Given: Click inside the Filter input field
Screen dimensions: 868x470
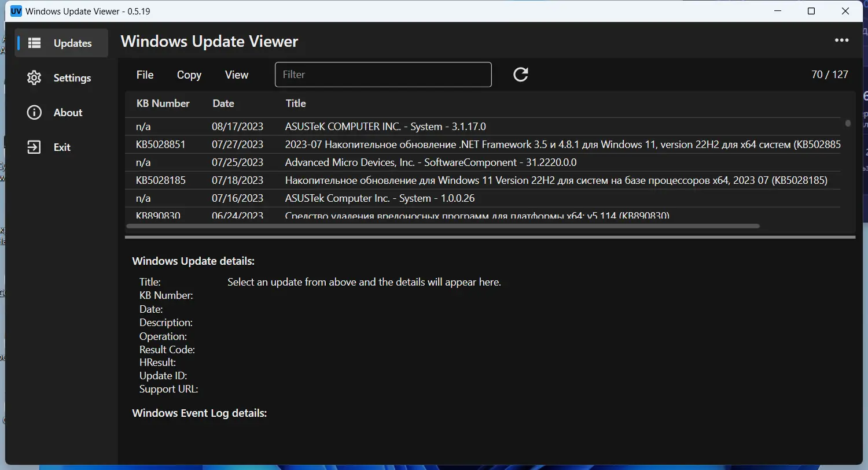Looking at the screenshot, I should (x=383, y=75).
